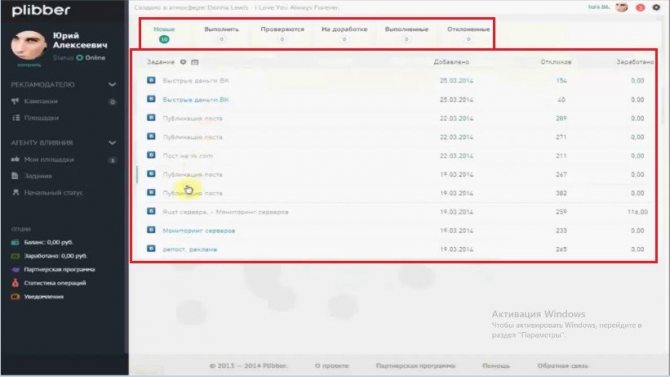This screenshot has width=670, height=377.
Task: Click the task icon beside 'репост, реклама'
Action: click(x=151, y=248)
